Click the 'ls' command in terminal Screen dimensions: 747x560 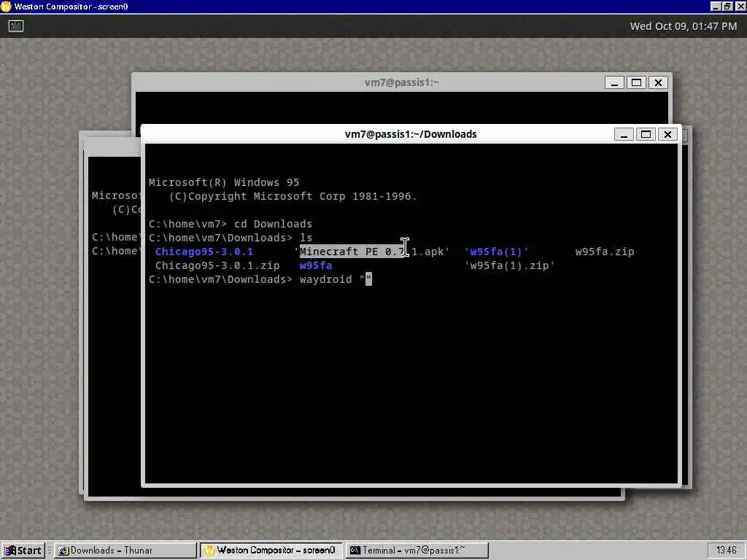point(306,238)
